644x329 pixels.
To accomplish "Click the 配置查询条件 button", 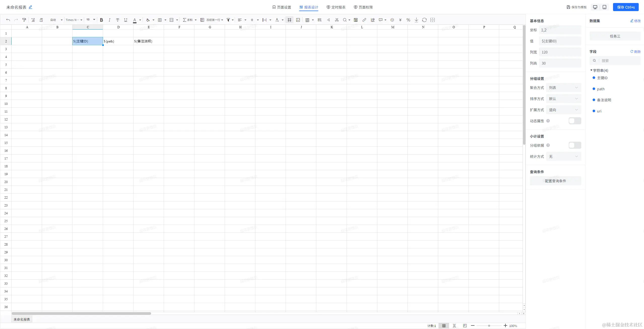I will tap(555, 181).
